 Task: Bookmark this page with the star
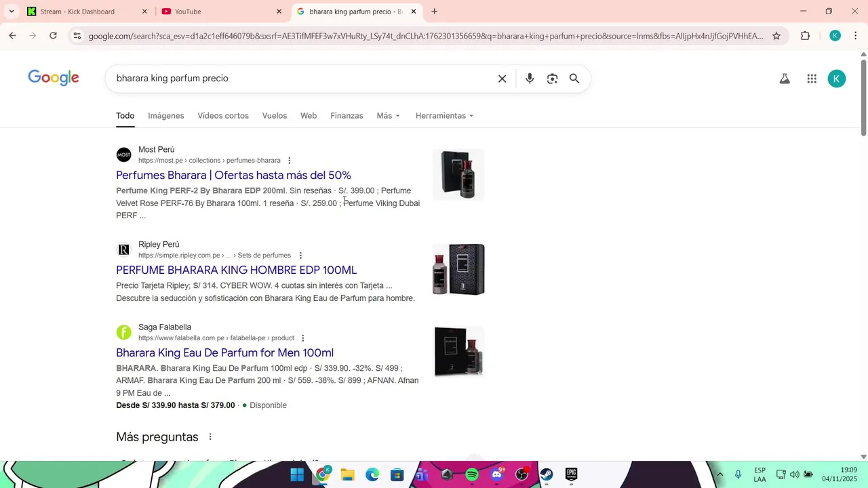coord(776,36)
